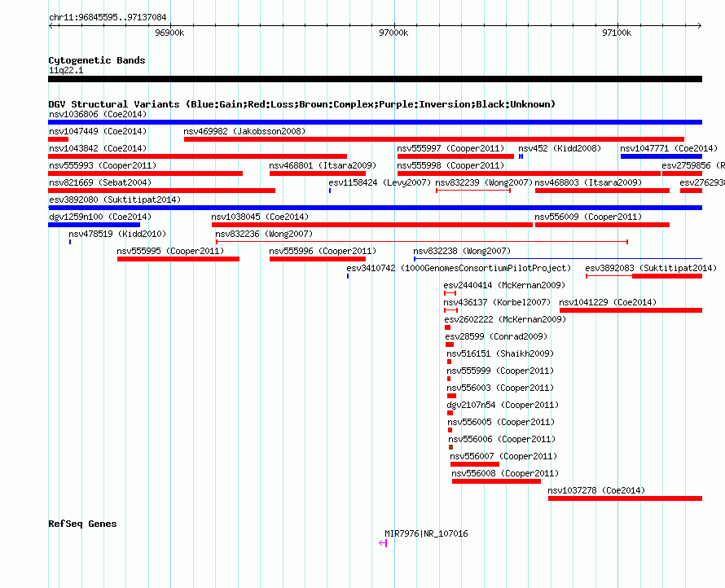
Task: Click the nsv1036806 (Coe2014) variant label
Action: point(98,114)
